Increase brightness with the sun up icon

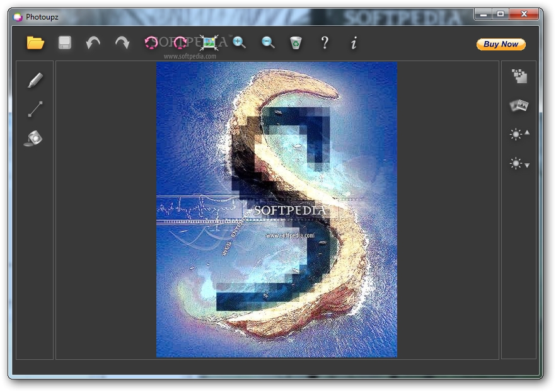[x=519, y=134]
